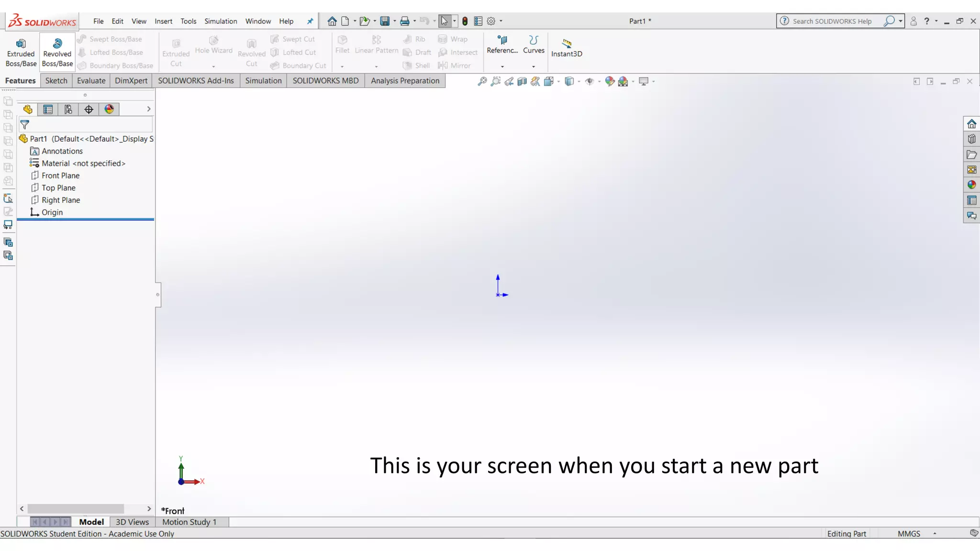Select the Revolved Boss/Base tool
Screen dimensions: 980x551
point(57,52)
